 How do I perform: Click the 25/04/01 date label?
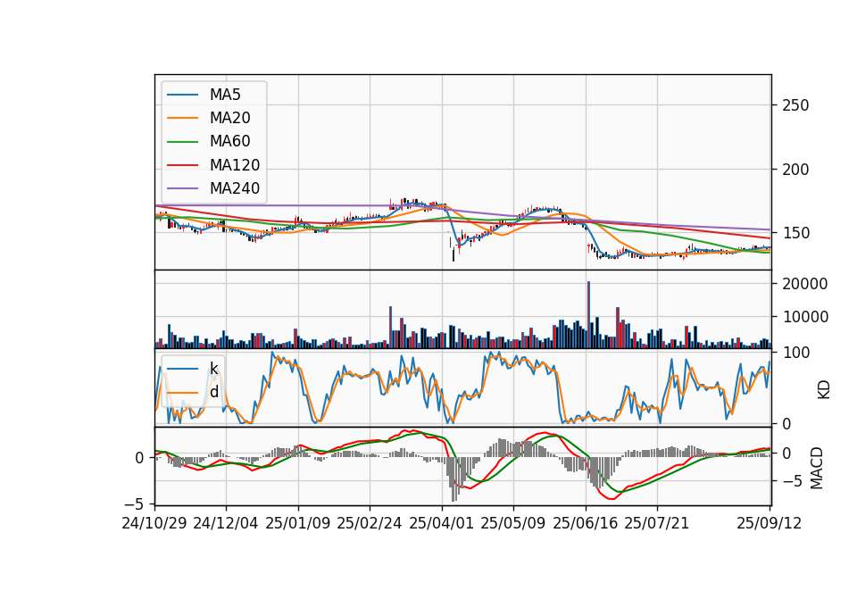tap(442, 523)
